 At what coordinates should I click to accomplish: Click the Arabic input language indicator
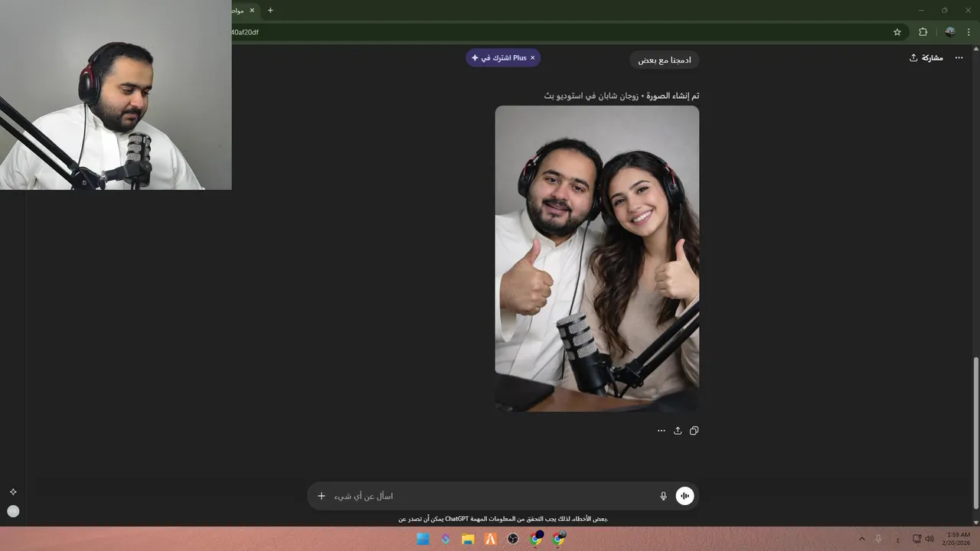[x=898, y=540]
